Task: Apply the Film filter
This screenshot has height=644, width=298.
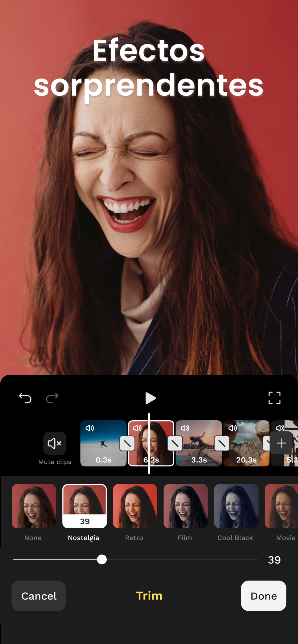Action: tap(186, 506)
